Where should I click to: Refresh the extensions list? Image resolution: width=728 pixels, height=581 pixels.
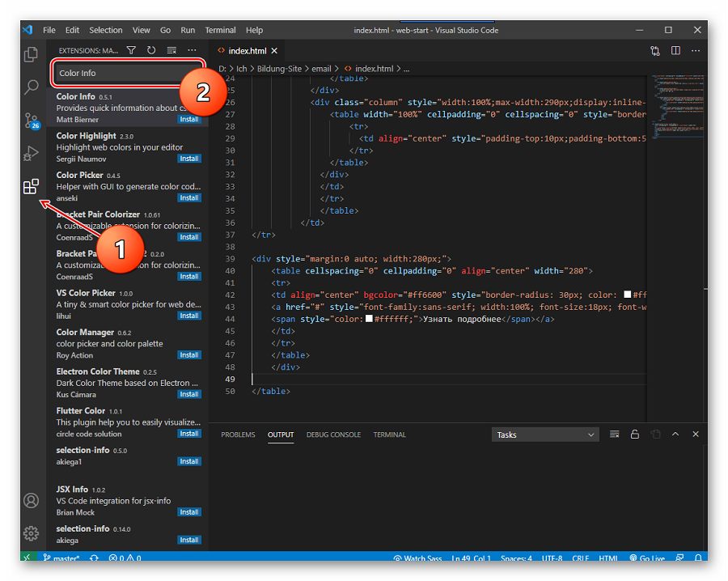point(151,50)
